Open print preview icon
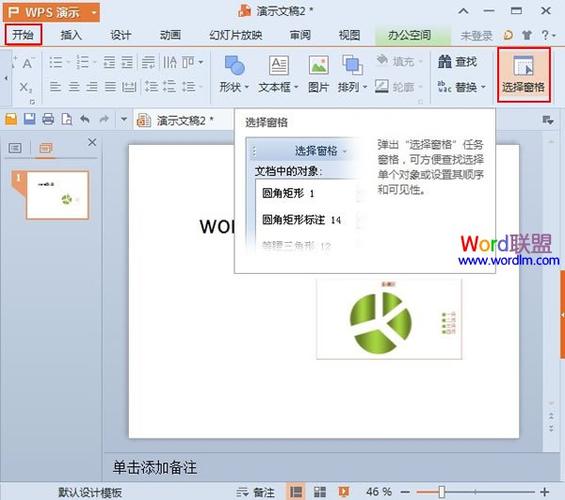The height and width of the screenshot is (500, 565). pos(67,119)
